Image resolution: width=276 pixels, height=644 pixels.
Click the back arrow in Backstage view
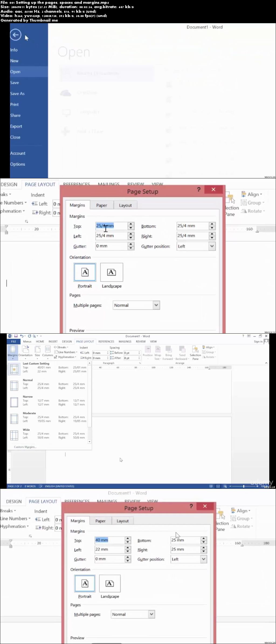[x=16, y=35]
